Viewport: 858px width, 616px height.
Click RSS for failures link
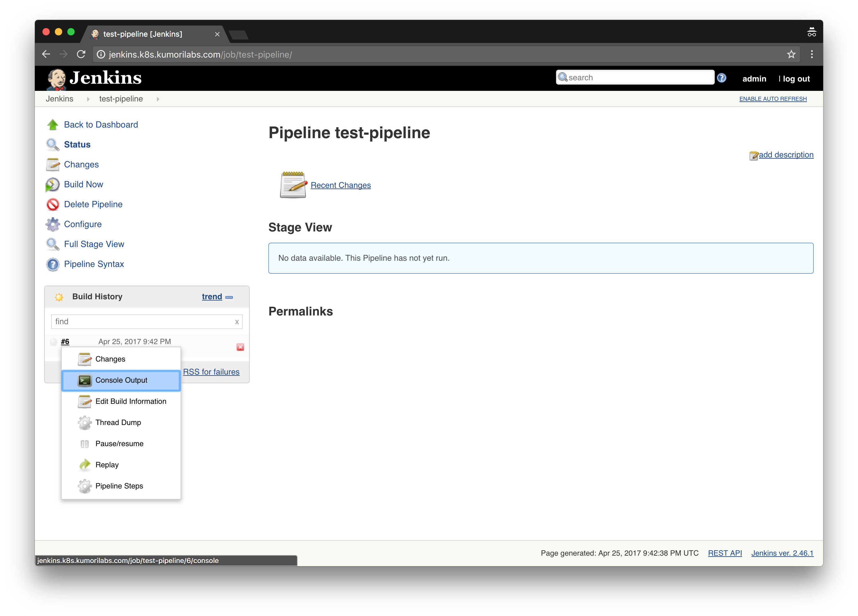[212, 371]
